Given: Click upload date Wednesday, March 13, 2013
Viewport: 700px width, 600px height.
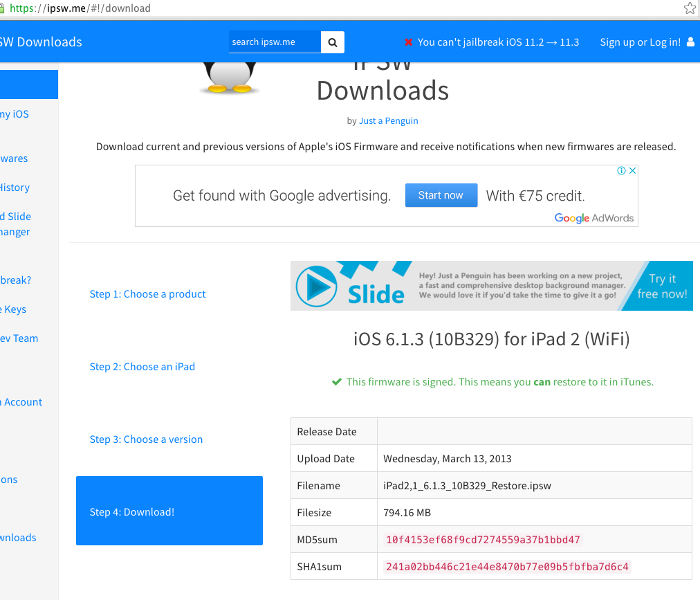Looking at the screenshot, I should coord(448,459).
